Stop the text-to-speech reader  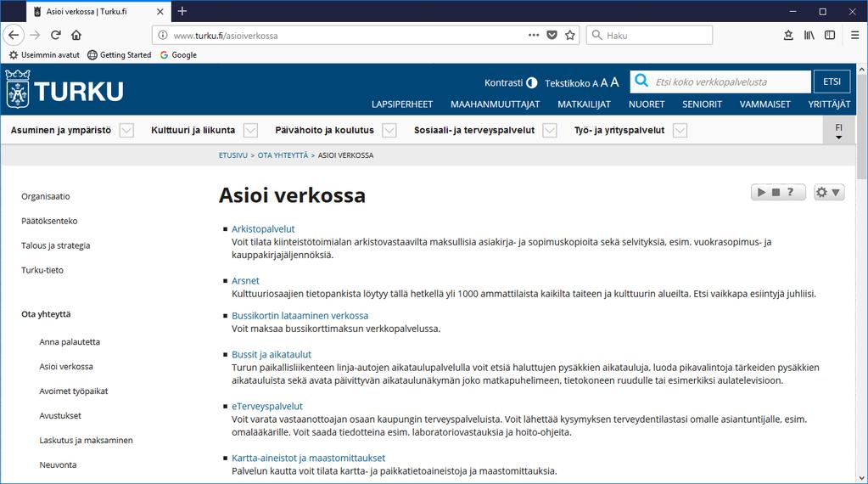coord(776,192)
